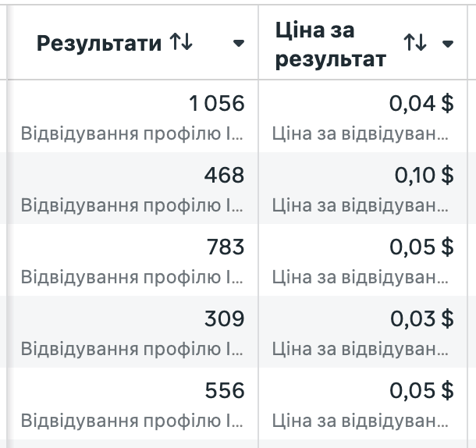Click Ціна за відвідуван label under 0,10 $
476x448 pixels.
[x=360, y=205]
